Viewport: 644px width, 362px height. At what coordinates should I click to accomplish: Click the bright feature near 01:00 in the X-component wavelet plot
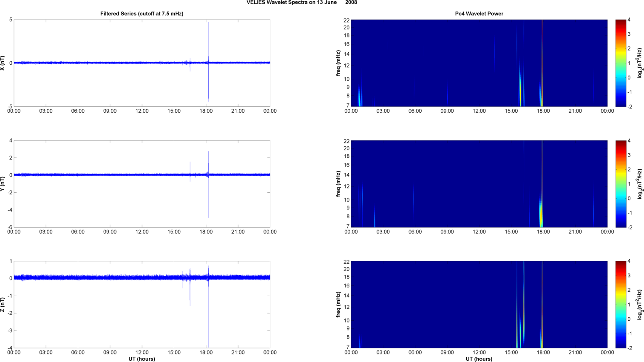(359, 97)
